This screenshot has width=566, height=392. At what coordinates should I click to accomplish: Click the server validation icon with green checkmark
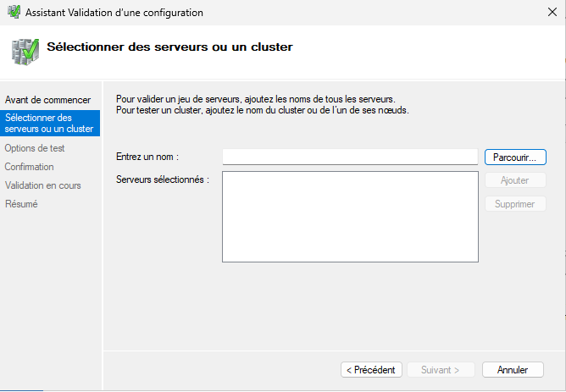(25, 52)
